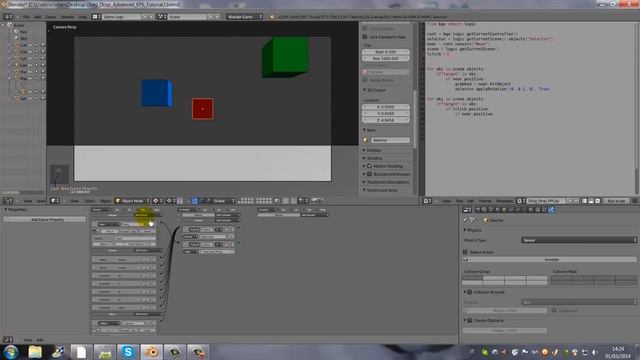Adjust the clip Start value field
The width and height of the screenshot is (640, 360).
[x=386, y=52]
